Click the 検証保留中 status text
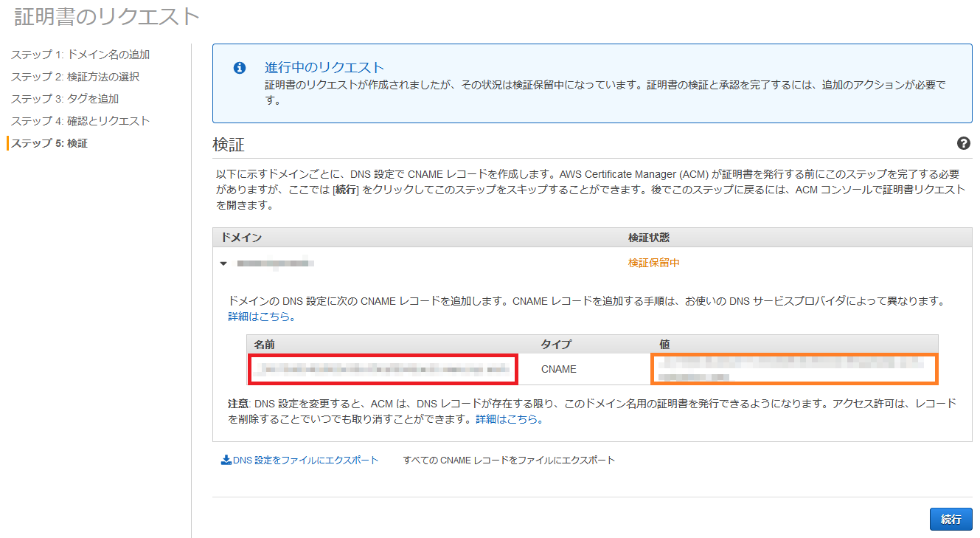Viewport: 980px width, 538px height. 654,263
